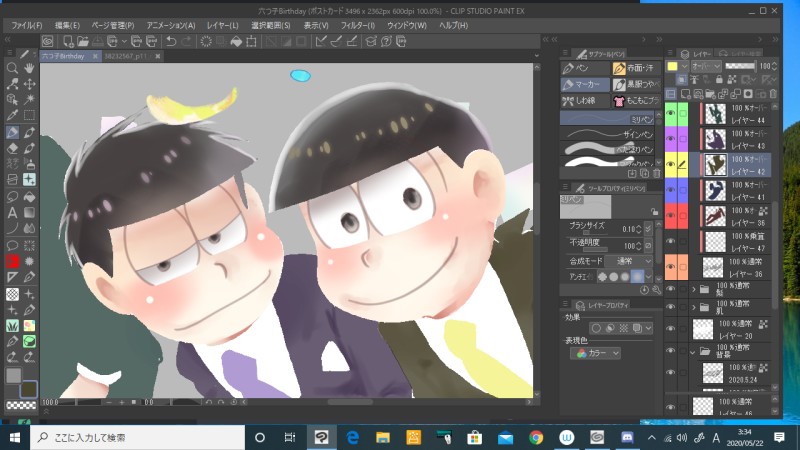Hide layer レイヤー 20 with its eye
Viewport: 800px width, 450px height.
coord(670,329)
